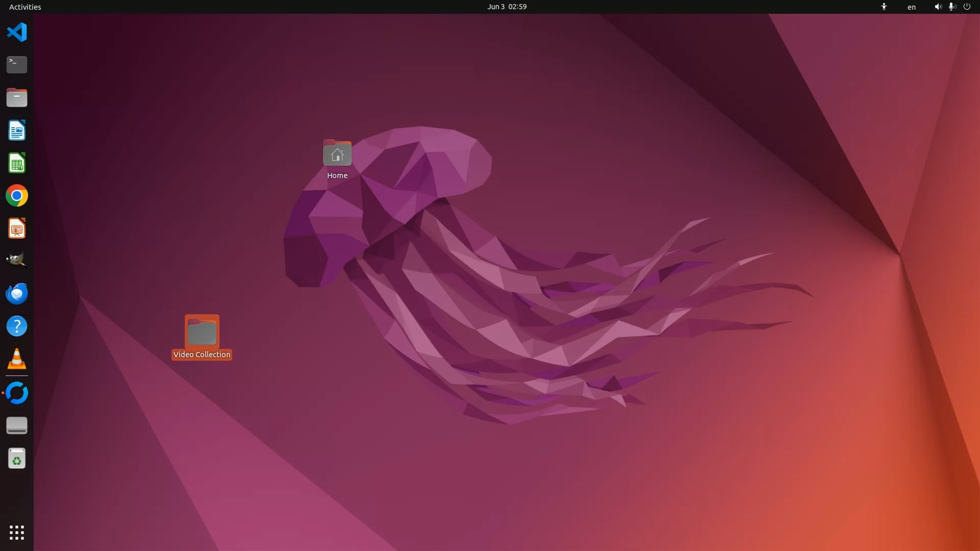Open the Help question mark icon

tap(17, 327)
